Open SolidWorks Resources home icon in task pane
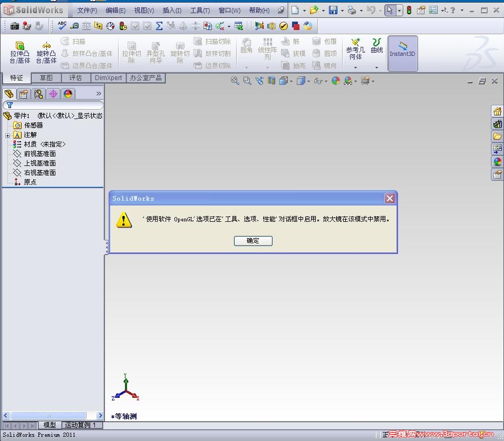 (x=497, y=112)
